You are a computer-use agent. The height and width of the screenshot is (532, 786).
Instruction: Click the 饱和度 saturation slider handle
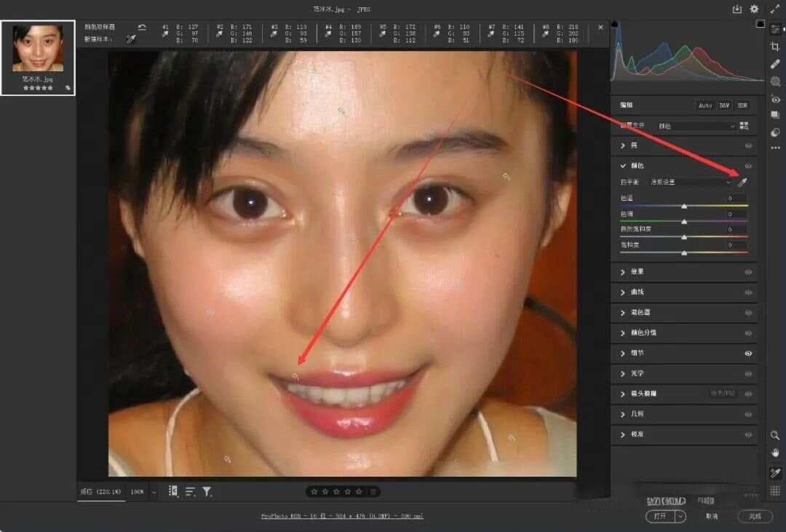click(x=684, y=253)
